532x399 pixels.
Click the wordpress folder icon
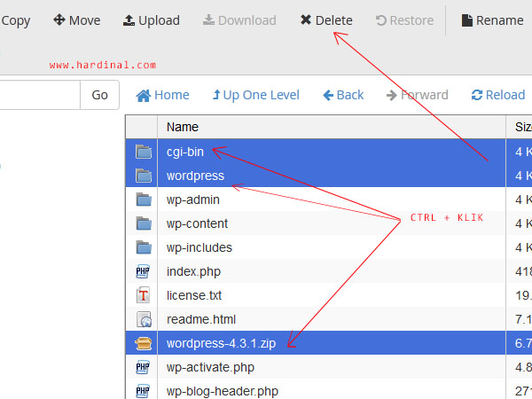(144, 176)
